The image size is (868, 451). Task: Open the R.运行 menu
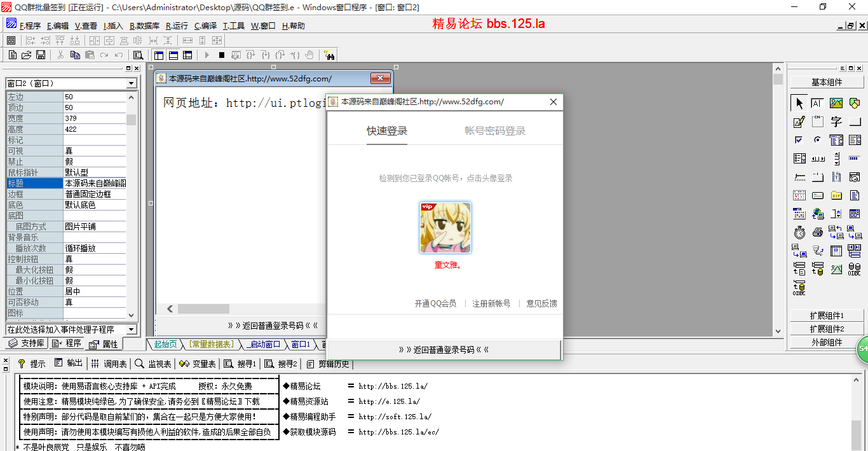[x=177, y=26]
